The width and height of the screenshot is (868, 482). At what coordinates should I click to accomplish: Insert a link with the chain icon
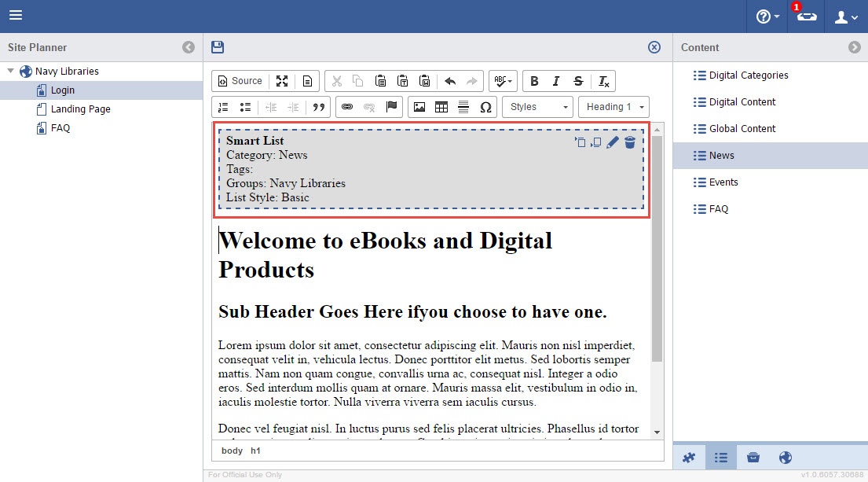pyautogui.click(x=346, y=107)
